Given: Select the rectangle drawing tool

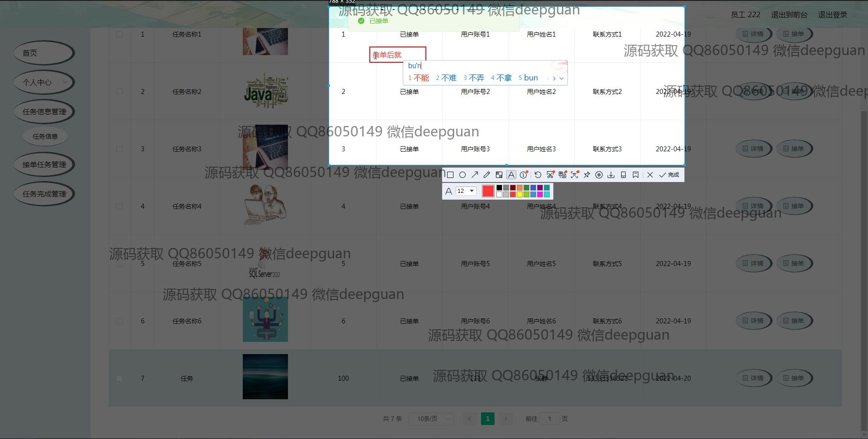Looking at the screenshot, I should (450, 175).
